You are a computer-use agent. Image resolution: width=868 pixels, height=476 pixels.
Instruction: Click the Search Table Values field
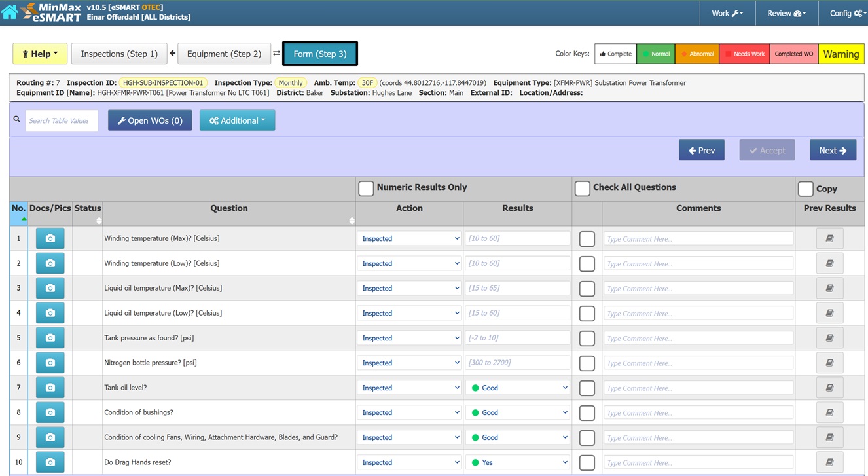pos(62,120)
